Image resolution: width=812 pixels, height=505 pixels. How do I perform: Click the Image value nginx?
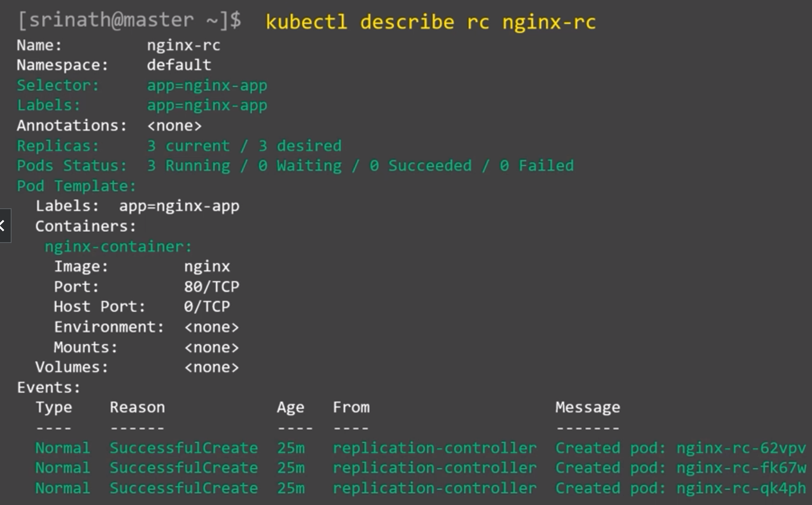pos(207,266)
